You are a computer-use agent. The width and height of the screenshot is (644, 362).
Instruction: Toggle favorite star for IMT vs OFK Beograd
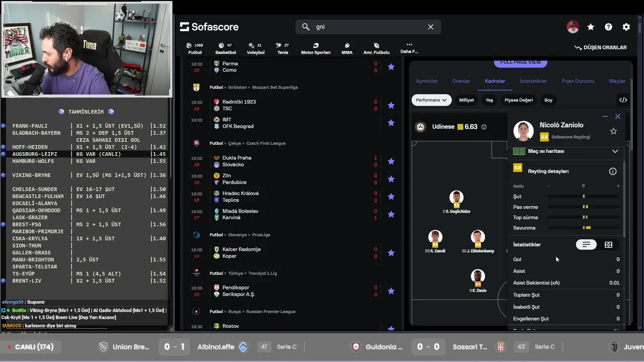pos(391,123)
